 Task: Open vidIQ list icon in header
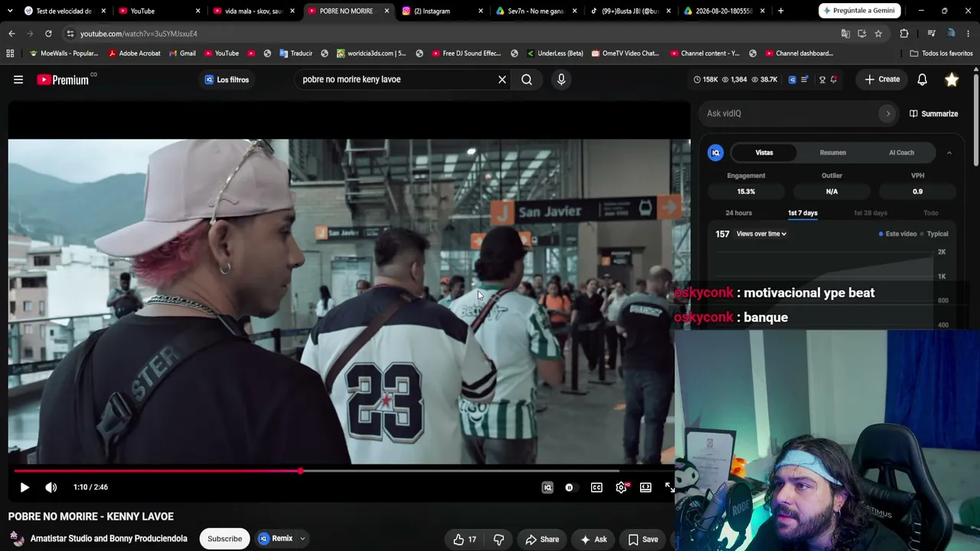coord(804,80)
